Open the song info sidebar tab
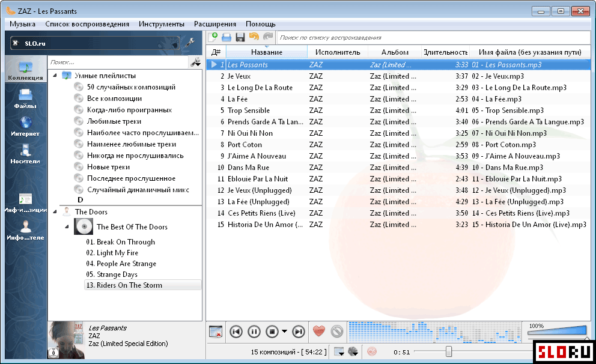The height and width of the screenshot is (364, 596). click(25, 203)
